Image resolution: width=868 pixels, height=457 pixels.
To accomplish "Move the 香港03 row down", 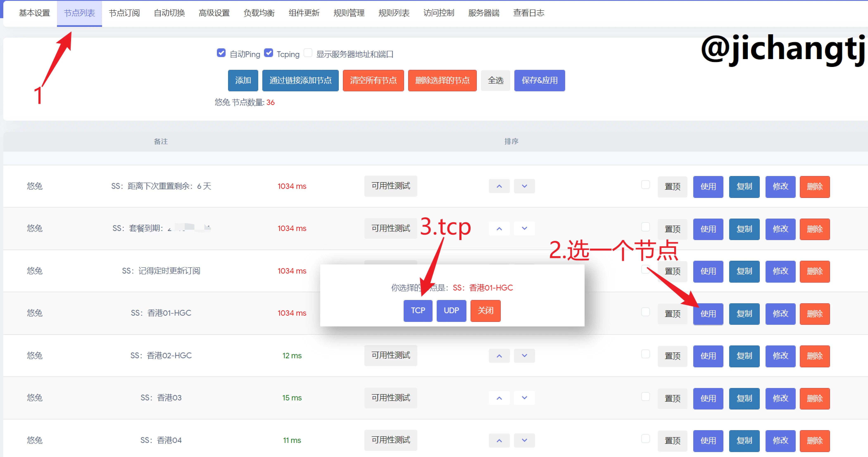I will click(524, 398).
